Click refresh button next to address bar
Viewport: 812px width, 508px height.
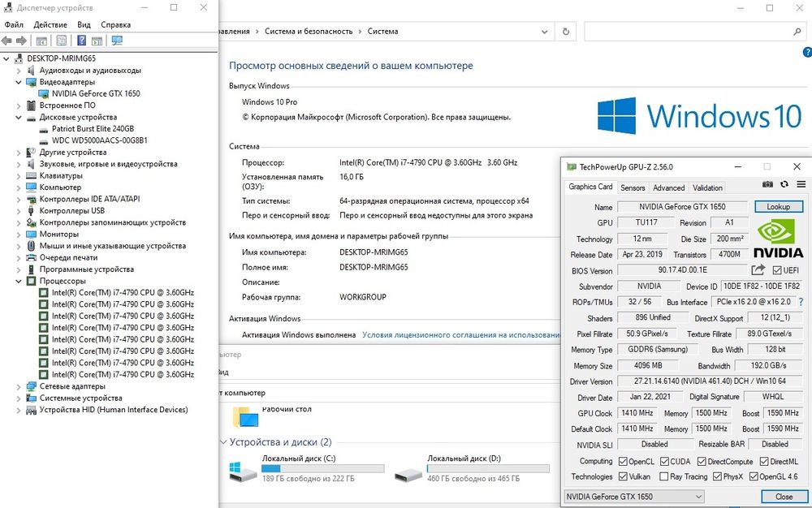click(x=565, y=32)
